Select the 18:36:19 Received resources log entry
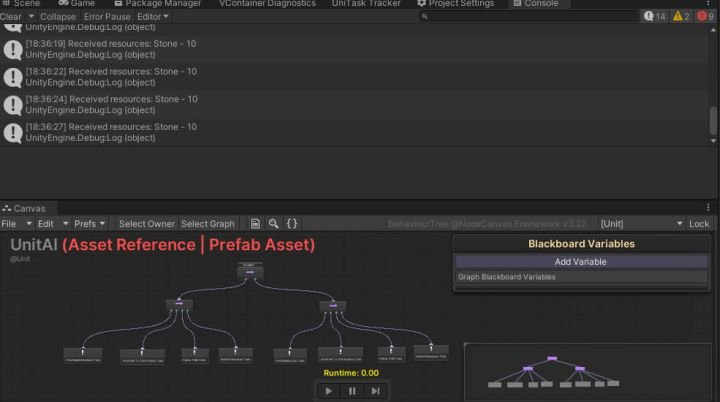This screenshot has width=720, height=402. (354, 49)
